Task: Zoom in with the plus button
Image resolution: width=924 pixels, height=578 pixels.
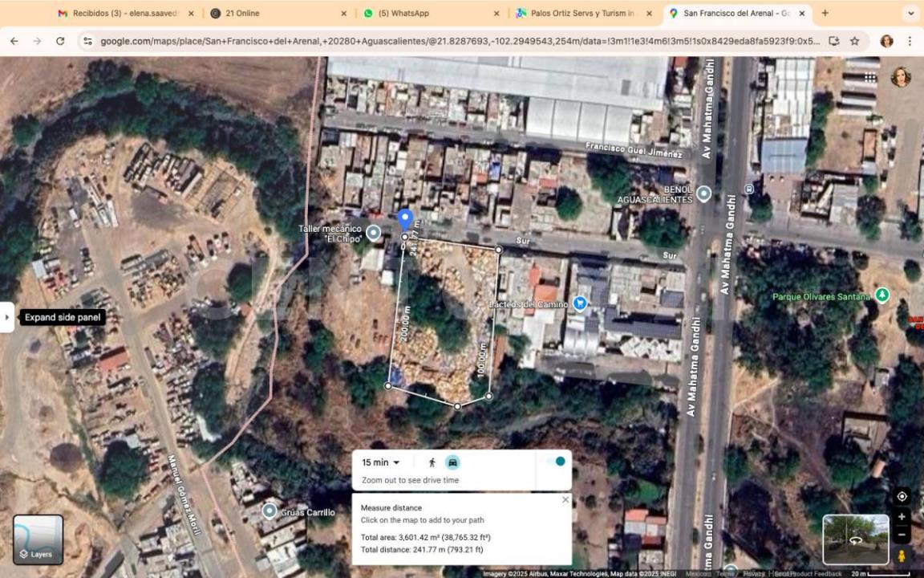Action: pos(902,517)
